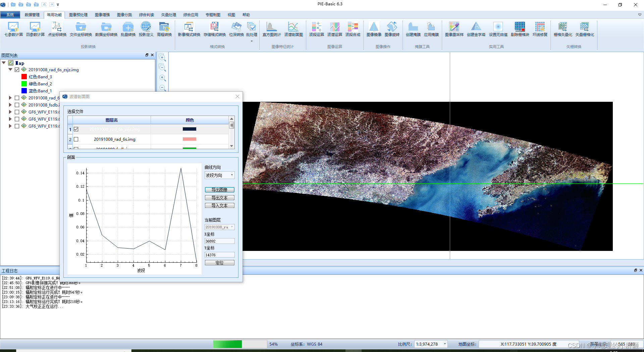The height and width of the screenshot is (352, 644).
Task: Click the Y坐标 input field
Action: [220, 255]
